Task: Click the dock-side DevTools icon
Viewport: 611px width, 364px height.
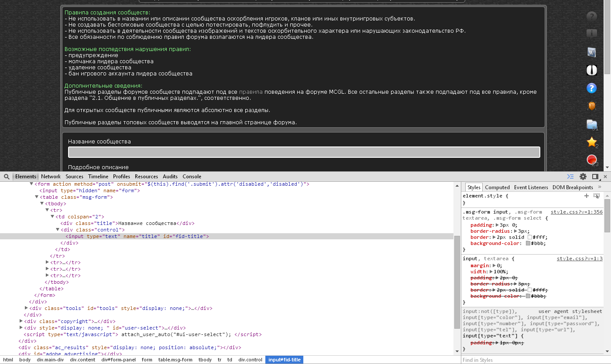Action: 595,177
